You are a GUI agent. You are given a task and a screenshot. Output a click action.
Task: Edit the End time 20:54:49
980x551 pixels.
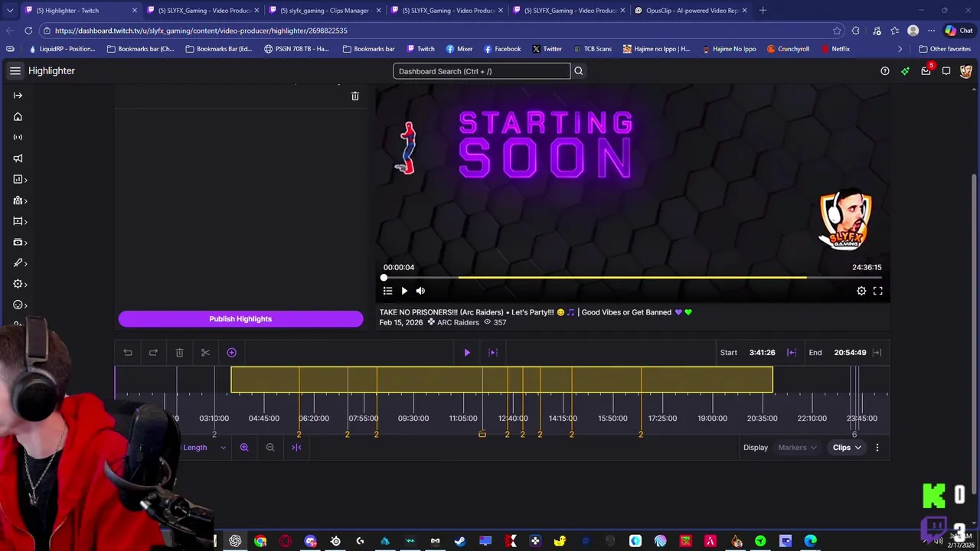point(850,353)
